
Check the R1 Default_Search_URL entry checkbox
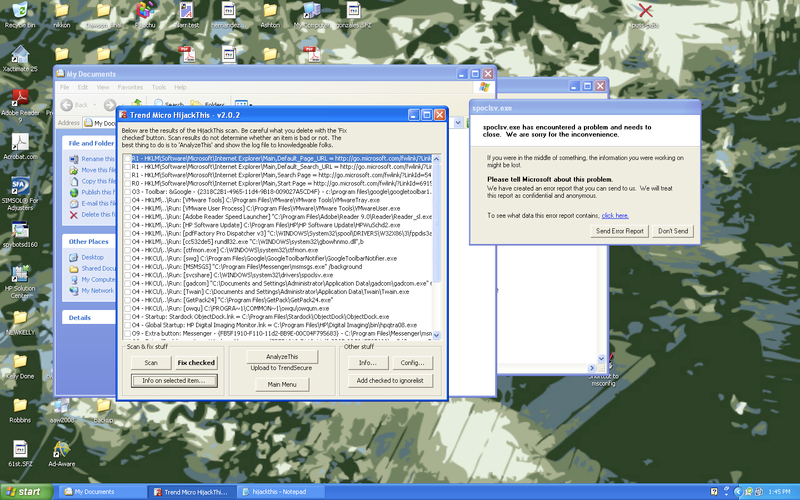[x=127, y=167]
